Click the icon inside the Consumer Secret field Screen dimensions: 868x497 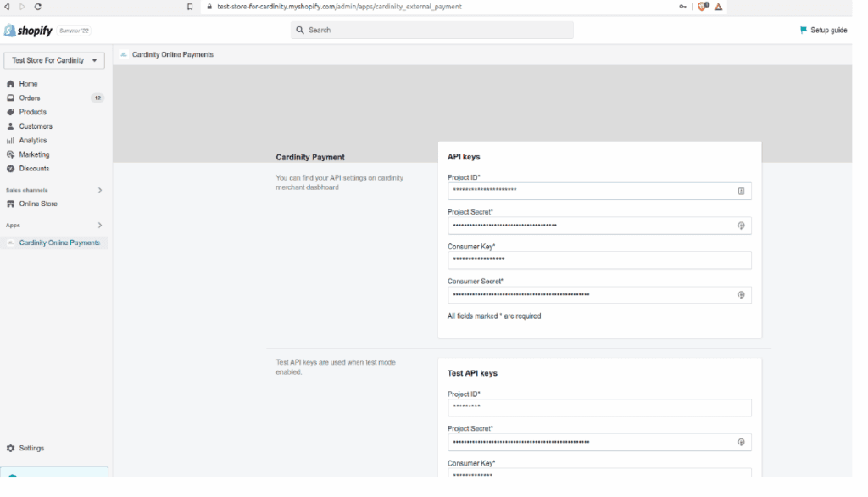click(741, 295)
